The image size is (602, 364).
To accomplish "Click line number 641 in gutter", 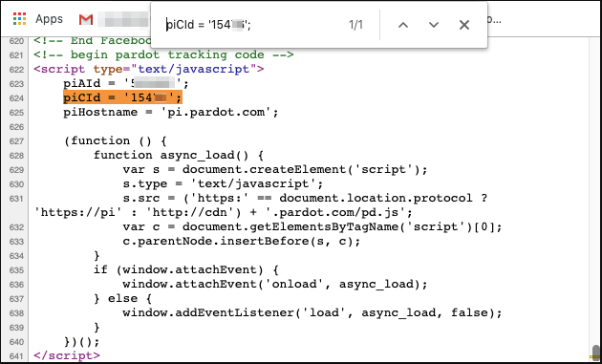I will pos(16,356).
